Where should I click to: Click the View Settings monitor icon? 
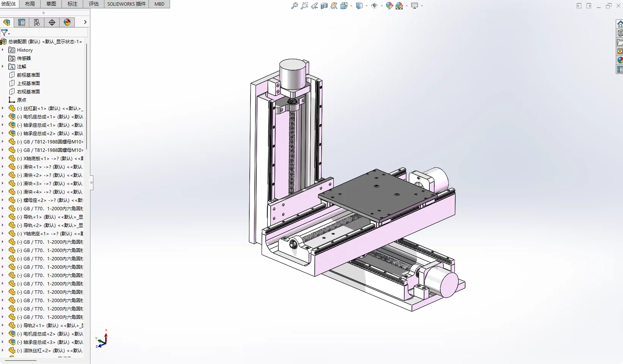click(415, 6)
